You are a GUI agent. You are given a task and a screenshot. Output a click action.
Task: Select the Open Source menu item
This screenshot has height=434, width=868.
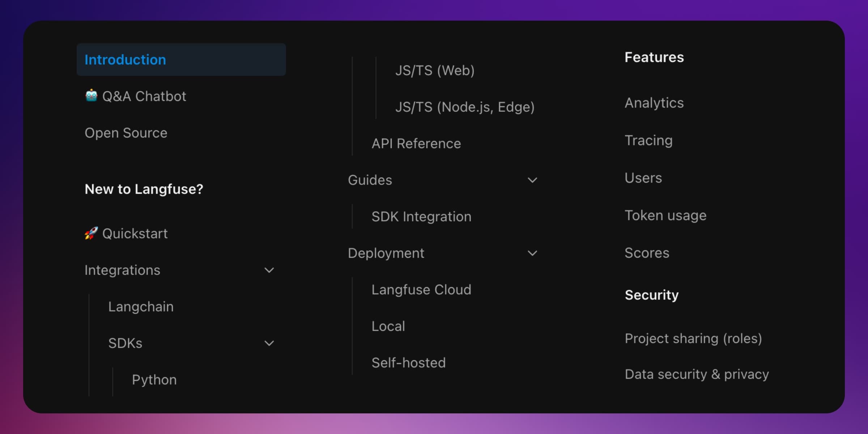125,132
